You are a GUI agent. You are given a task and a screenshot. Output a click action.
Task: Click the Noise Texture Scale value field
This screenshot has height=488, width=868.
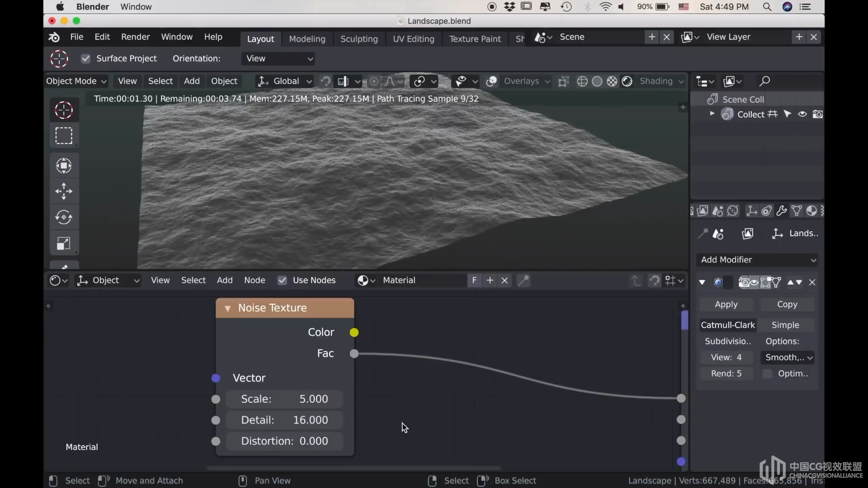(x=284, y=399)
